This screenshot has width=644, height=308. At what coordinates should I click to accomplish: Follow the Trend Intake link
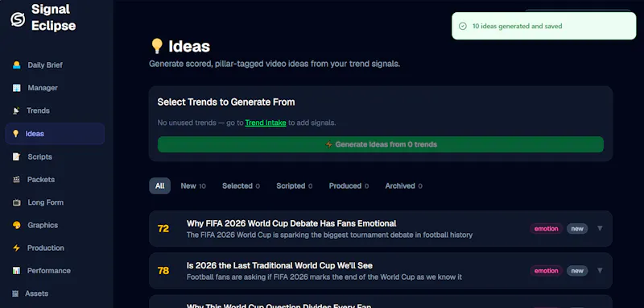pyautogui.click(x=266, y=123)
